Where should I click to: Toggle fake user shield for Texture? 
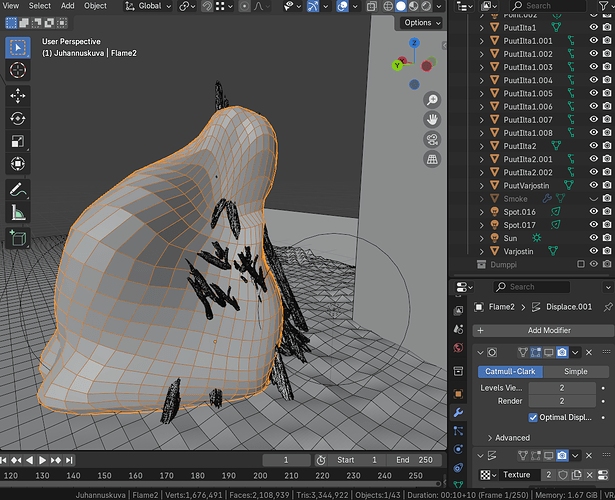pyautogui.click(x=563, y=475)
